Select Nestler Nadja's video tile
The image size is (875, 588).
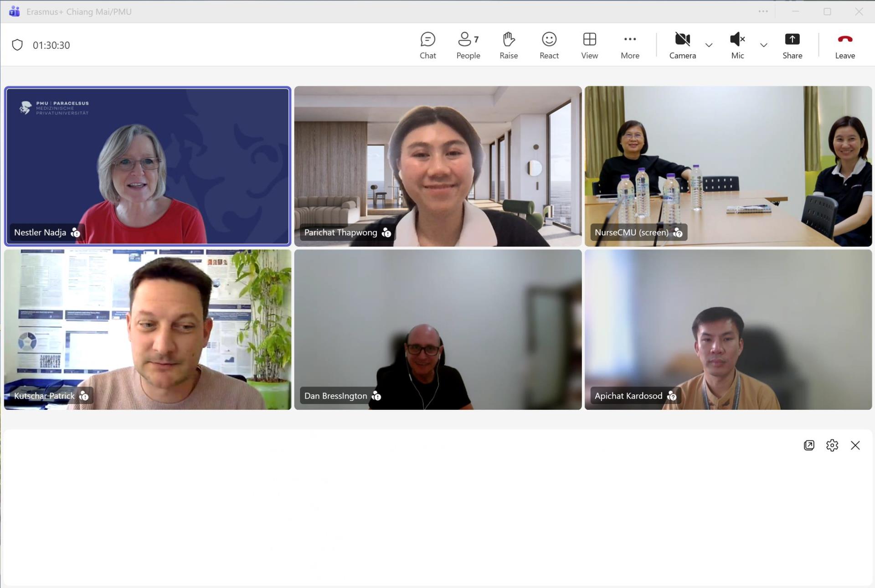(x=147, y=166)
